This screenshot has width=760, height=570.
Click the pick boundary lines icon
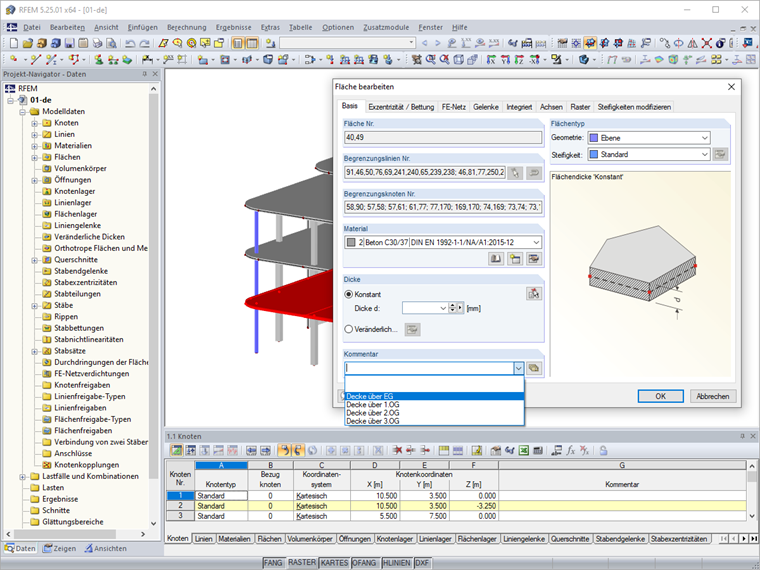click(x=515, y=173)
